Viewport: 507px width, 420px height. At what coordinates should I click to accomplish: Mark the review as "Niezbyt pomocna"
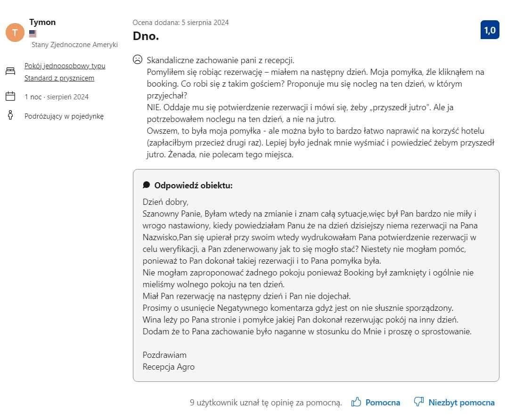(x=461, y=403)
